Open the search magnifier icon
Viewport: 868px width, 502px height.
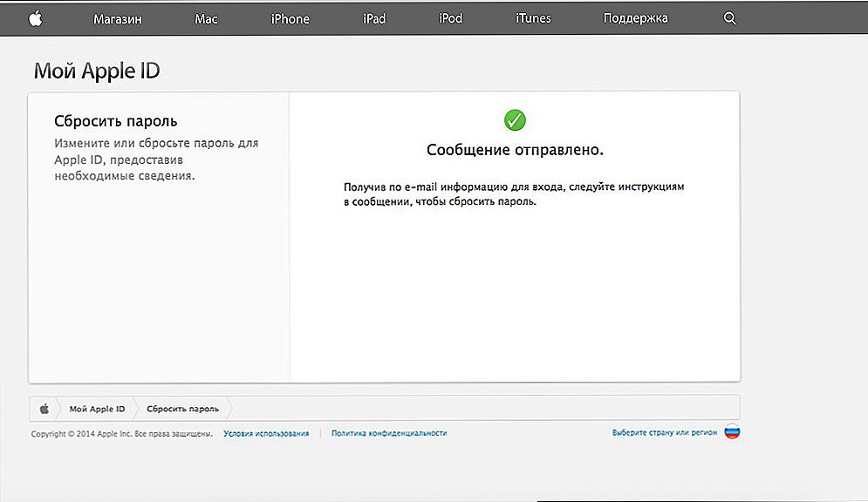pyautogui.click(x=729, y=18)
